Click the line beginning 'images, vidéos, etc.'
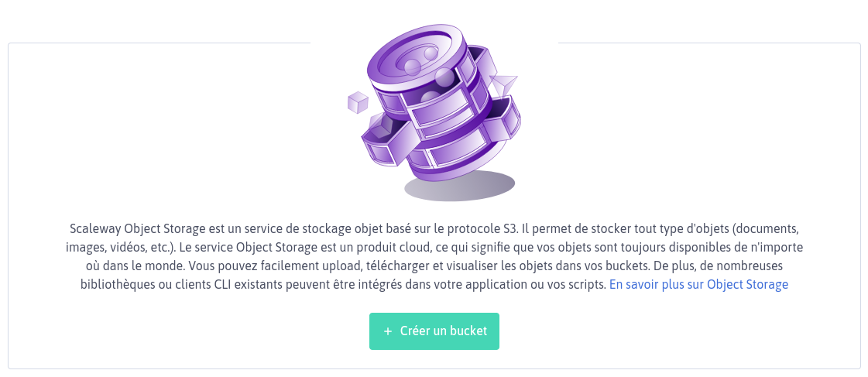This screenshot has height=377, width=868. [x=434, y=247]
